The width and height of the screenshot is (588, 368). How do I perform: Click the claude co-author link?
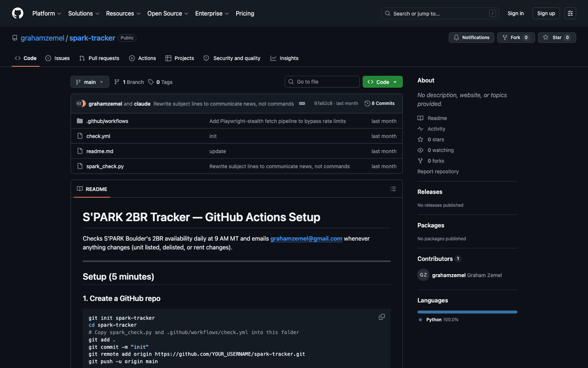(x=142, y=104)
